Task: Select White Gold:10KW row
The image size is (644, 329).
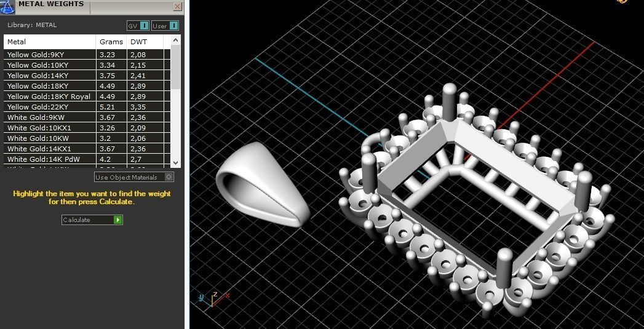Action: 87,138
